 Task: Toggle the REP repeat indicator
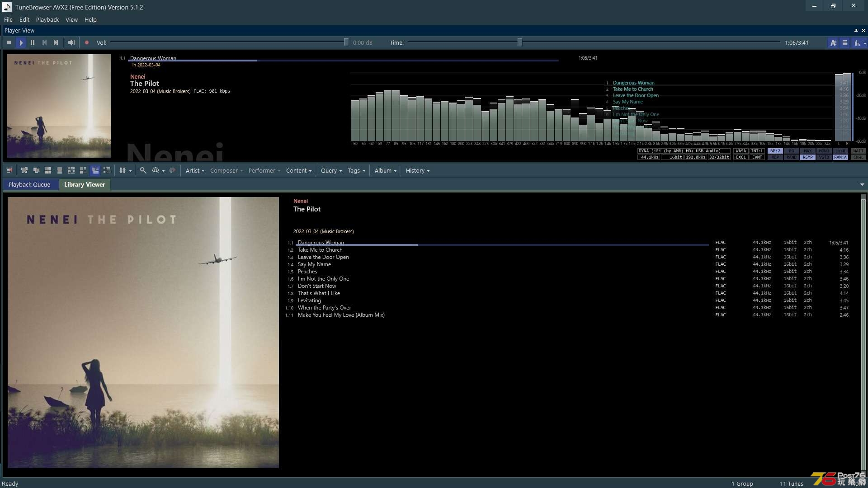(775, 157)
